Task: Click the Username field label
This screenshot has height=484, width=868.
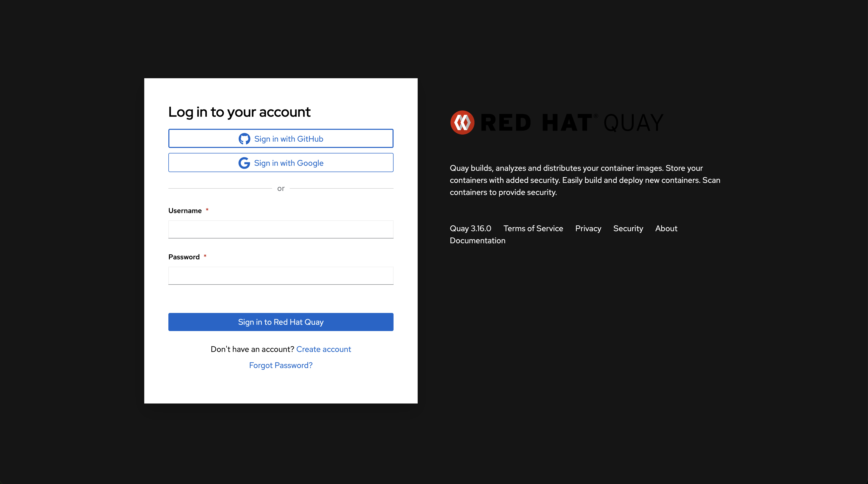Action: (x=185, y=211)
